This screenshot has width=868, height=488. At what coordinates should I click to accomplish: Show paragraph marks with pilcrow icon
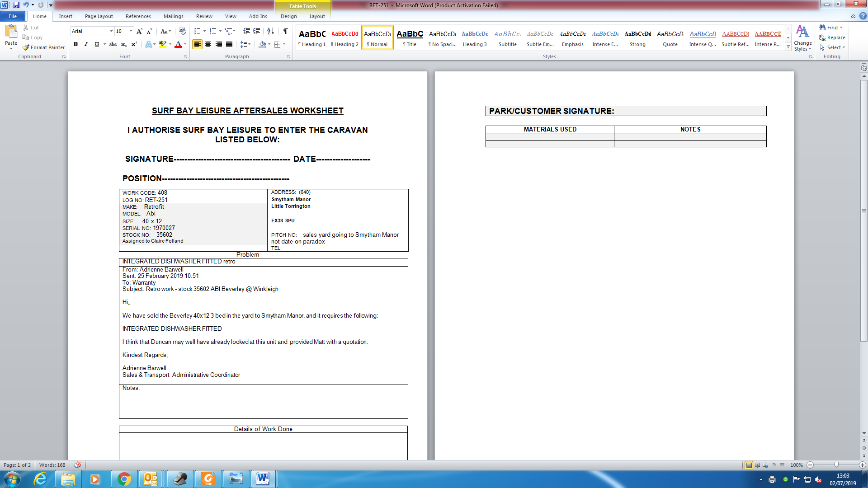coord(285,31)
